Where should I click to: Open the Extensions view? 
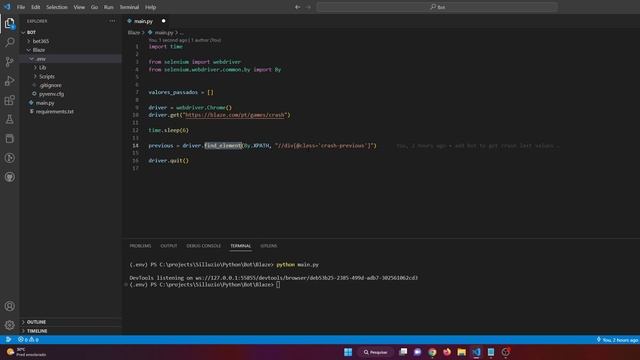(x=10, y=100)
